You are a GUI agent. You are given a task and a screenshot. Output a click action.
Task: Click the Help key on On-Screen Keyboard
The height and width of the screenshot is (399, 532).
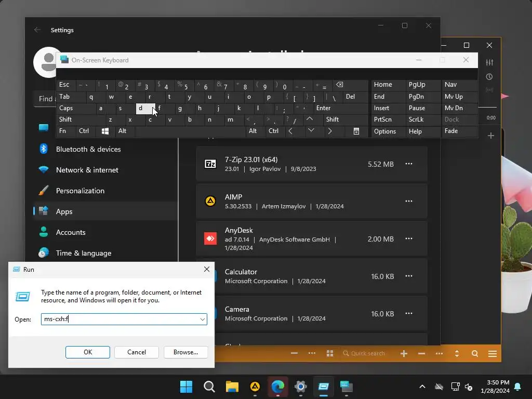423,131
